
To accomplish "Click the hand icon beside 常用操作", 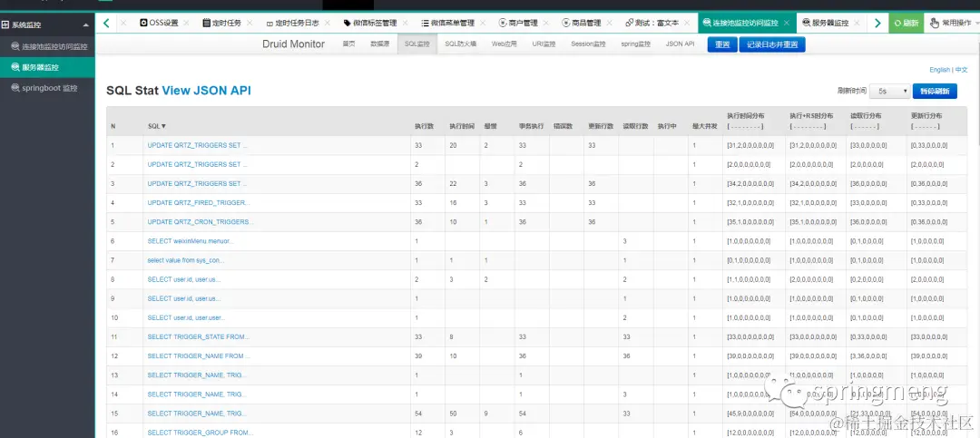I will 935,23.
